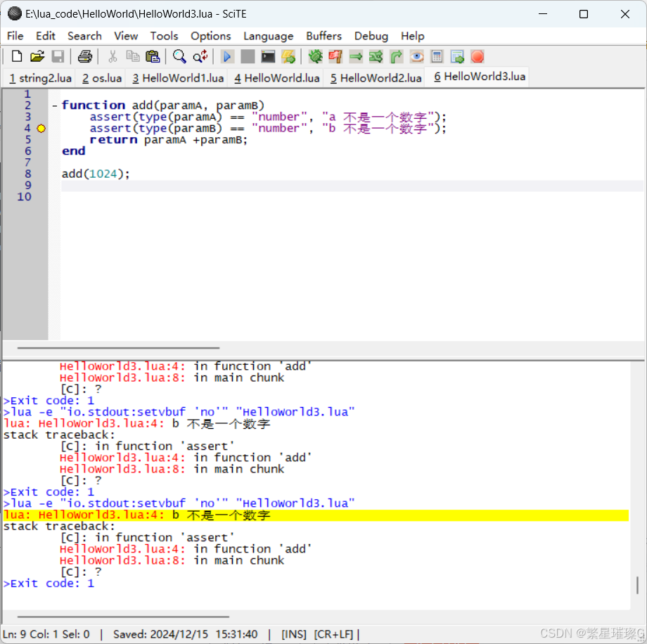The height and width of the screenshot is (644, 647).
Task: Switch to the os.lua tab
Action: point(101,78)
